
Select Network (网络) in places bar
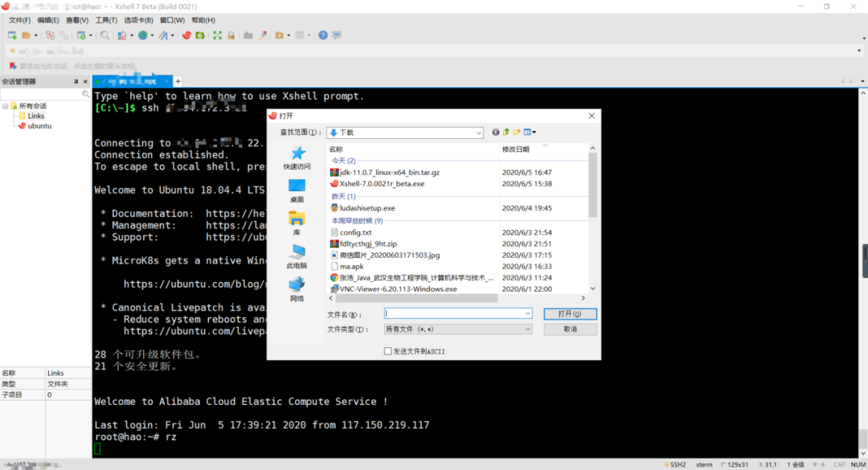297,289
